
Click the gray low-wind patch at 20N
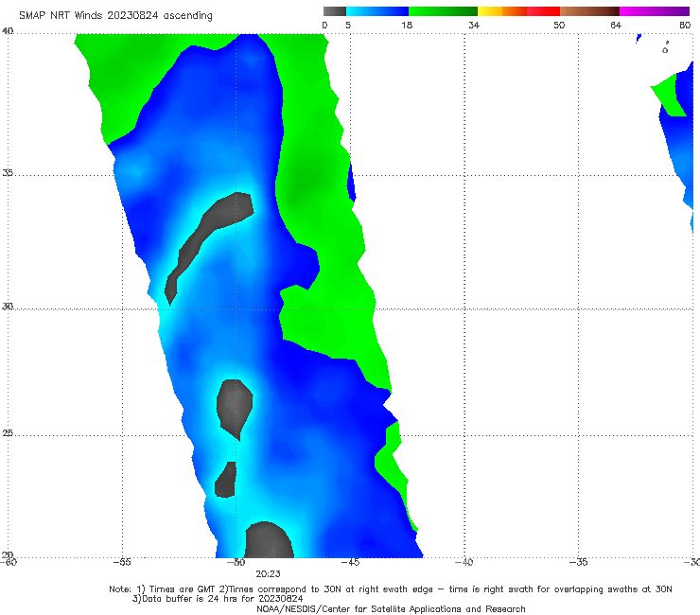270,541
